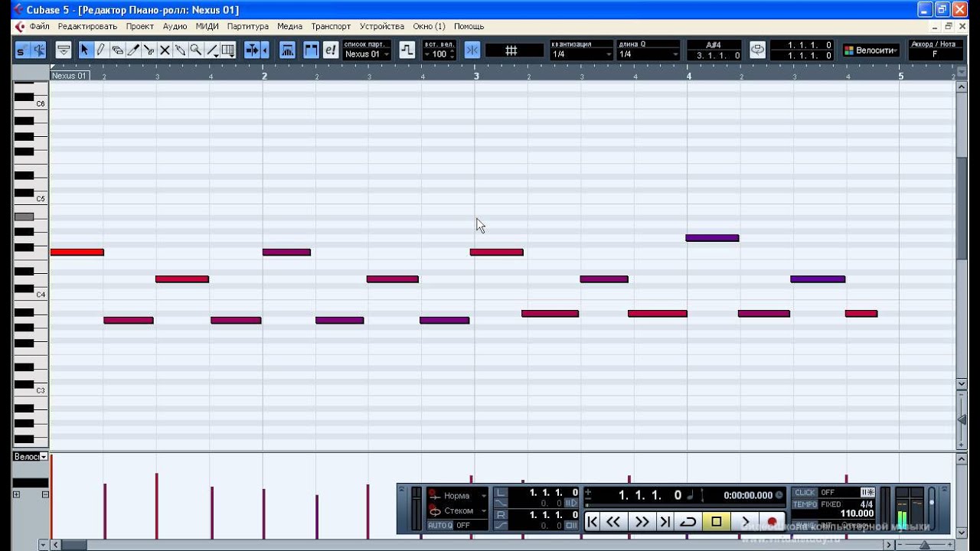Select the Zoom magnifier tool
This screenshot has height=551, width=980.
pyautogui.click(x=196, y=51)
